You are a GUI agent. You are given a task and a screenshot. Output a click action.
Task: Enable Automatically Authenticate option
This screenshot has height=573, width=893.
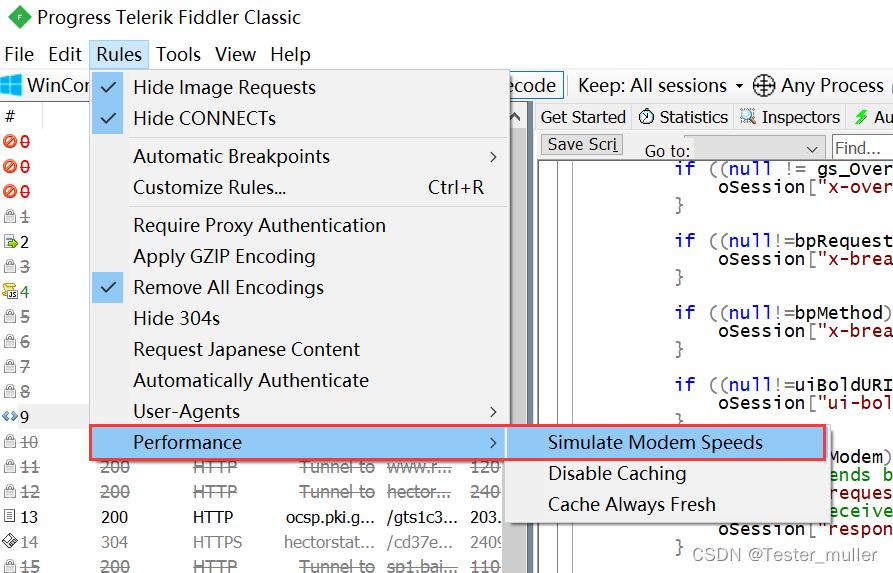coord(300,380)
